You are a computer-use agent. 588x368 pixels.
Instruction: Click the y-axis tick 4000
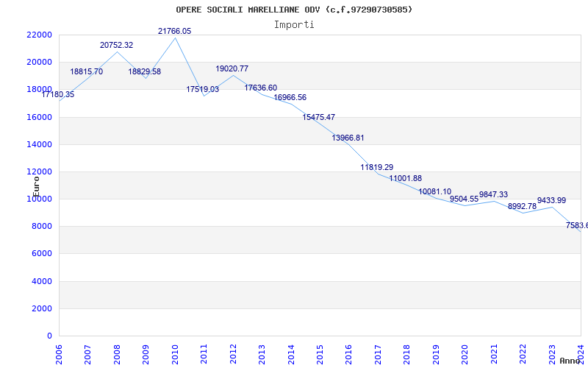pyautogui.click(x=41, y=282)
